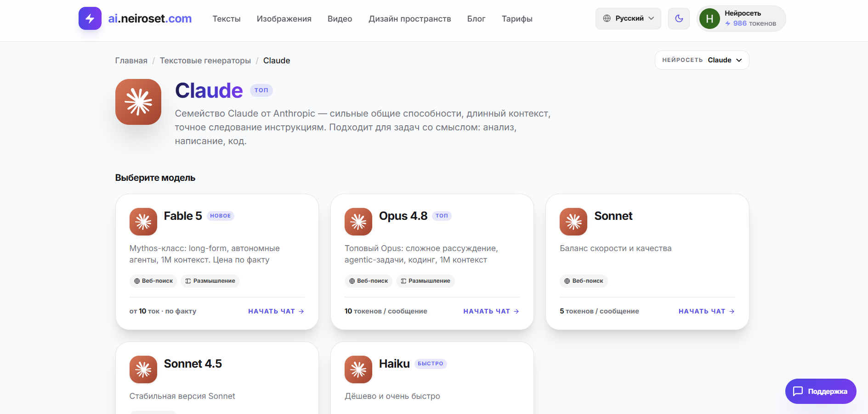
Task: Click the ТОП badge beside the Claude heading
Action: [261, 90]
